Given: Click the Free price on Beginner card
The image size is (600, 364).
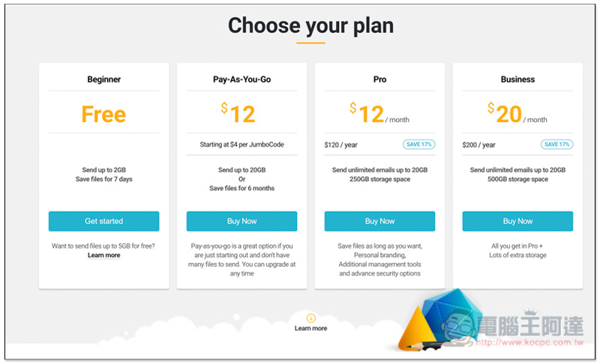Looking at the screenshot, I should tap(103, 114).
